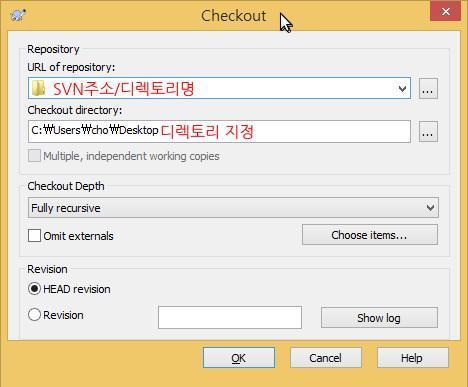This screenshot has width=468, height=387.
Task: Expand the URL of repository dropdown
Action: click(x=402, y=89)
